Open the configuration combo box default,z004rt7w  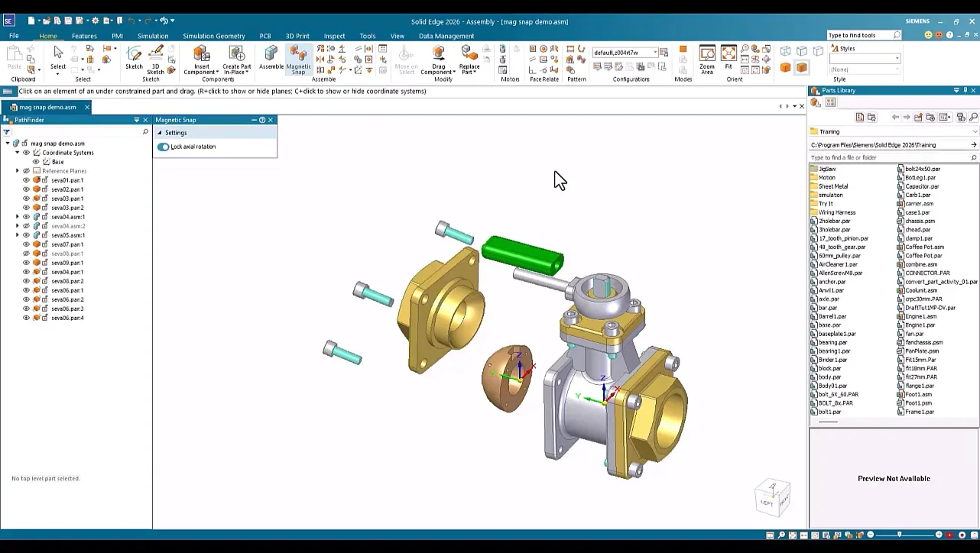point(625,52)
